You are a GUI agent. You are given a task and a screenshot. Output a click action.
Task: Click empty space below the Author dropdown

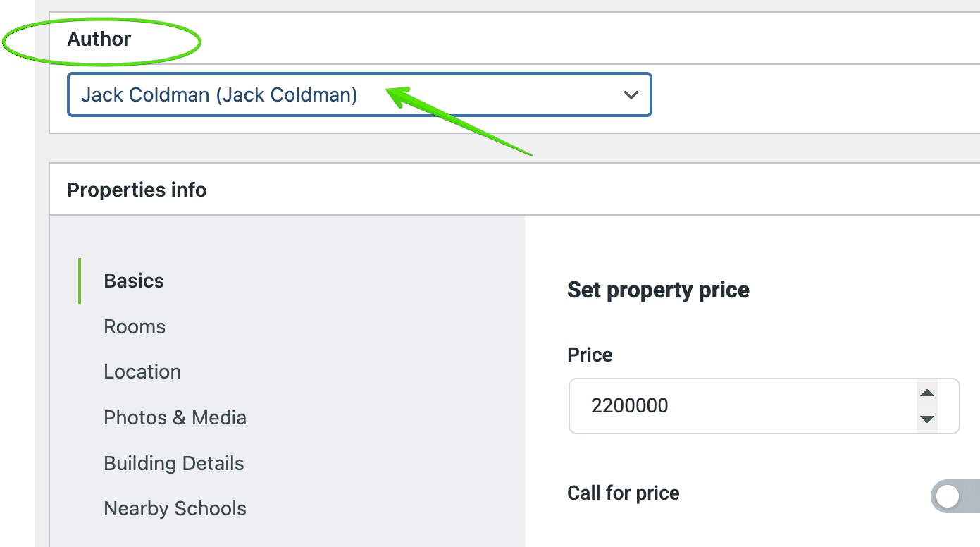[x=352, y=125]
